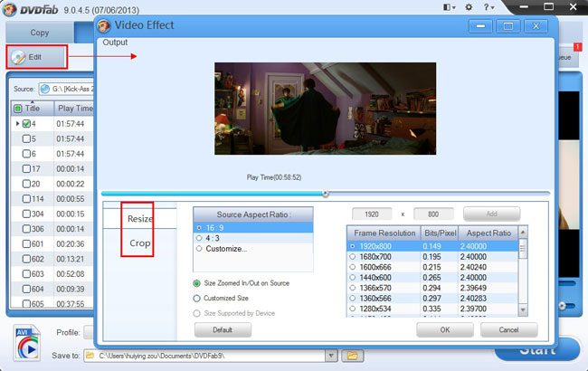Select 1680x700 frame resolution
The width and height of the screenshot is (588, 371).
click(x=432, y=257)
